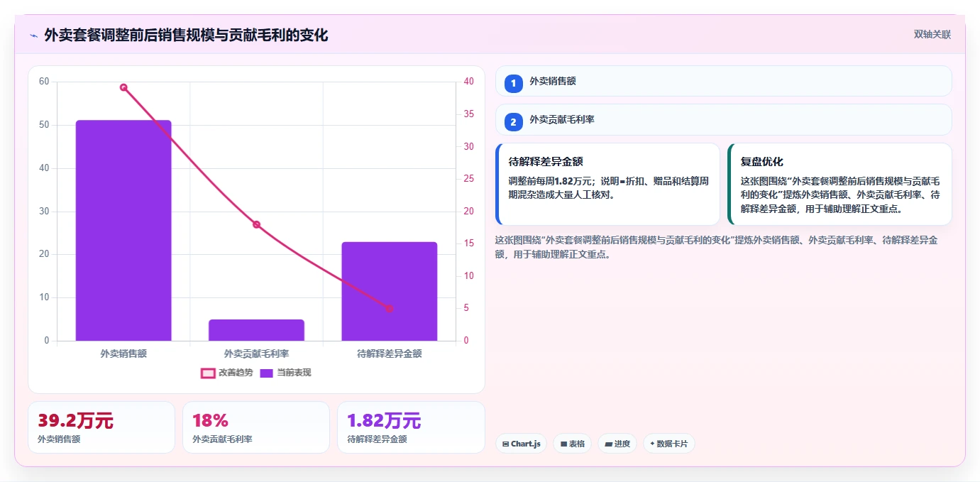Click the 进度 tag chip
Screen dimensions: 980x482
click(x=617, y=444)
